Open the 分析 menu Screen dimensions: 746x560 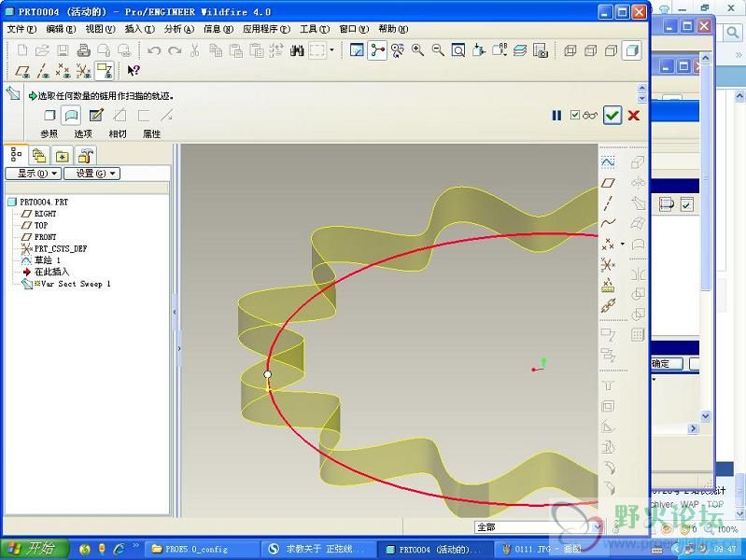(179, 29)
